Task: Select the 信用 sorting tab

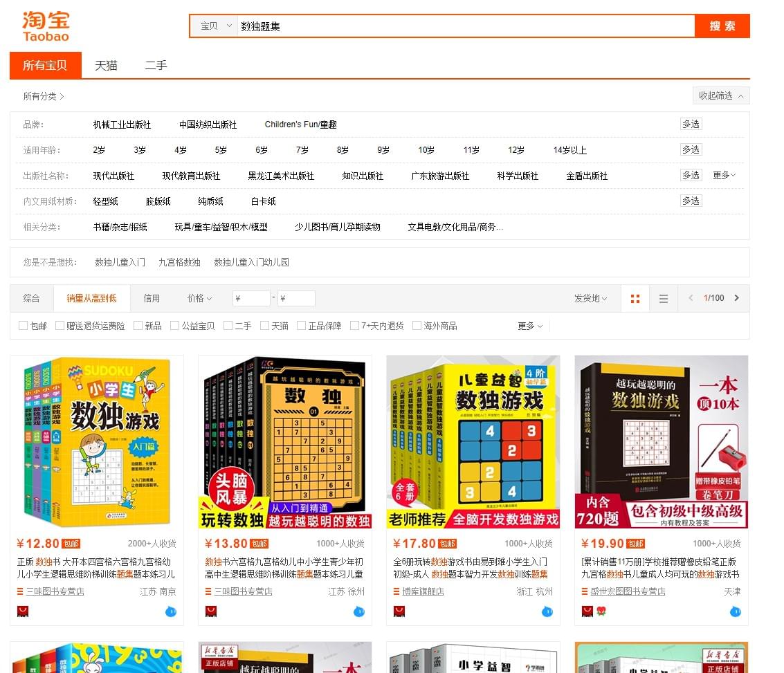Action: 152,299
